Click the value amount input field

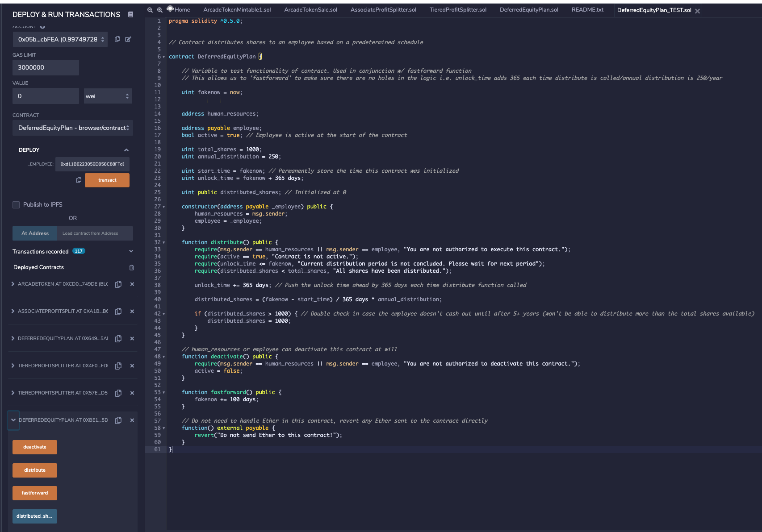pos(46,96)
